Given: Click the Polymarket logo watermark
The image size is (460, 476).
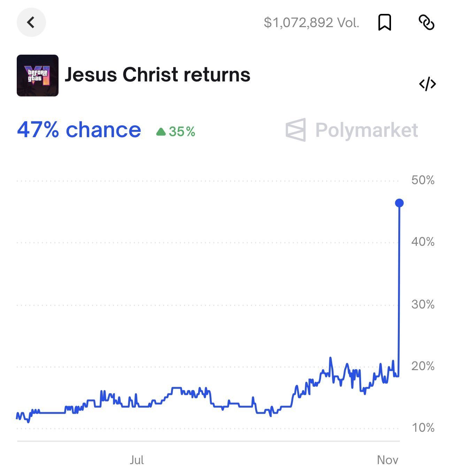Looking at the screenshot, I should point(296,130).
